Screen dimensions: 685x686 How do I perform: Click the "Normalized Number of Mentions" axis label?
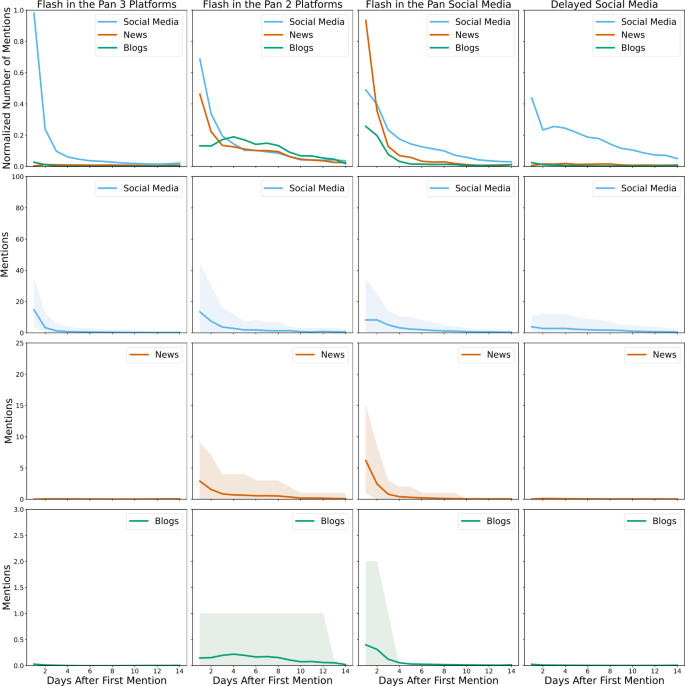click(6, 88)
